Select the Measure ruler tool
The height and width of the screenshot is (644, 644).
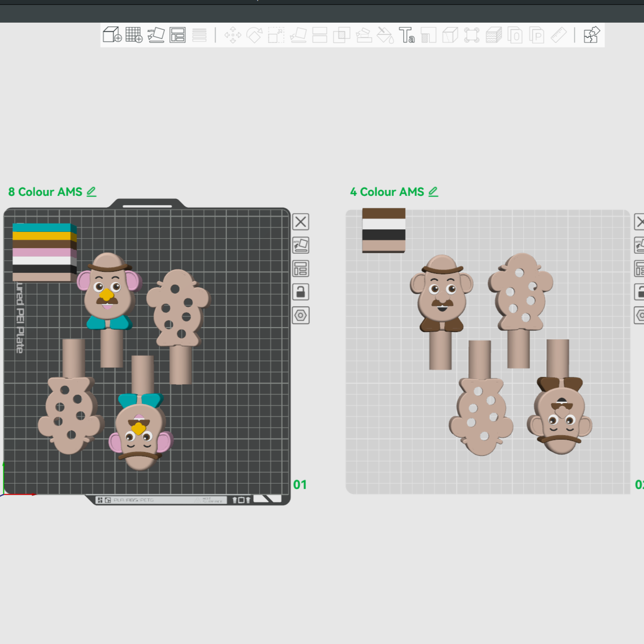(559, 35)
